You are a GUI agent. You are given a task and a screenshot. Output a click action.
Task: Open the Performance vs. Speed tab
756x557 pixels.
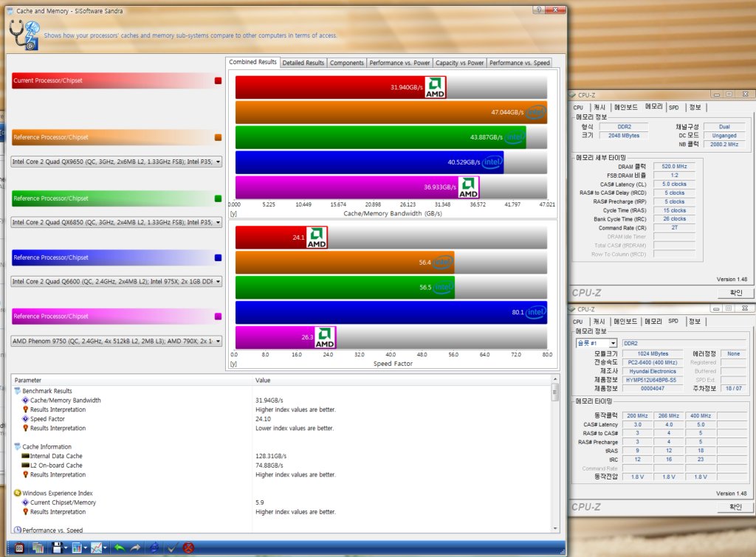click(x=519, y=63)
